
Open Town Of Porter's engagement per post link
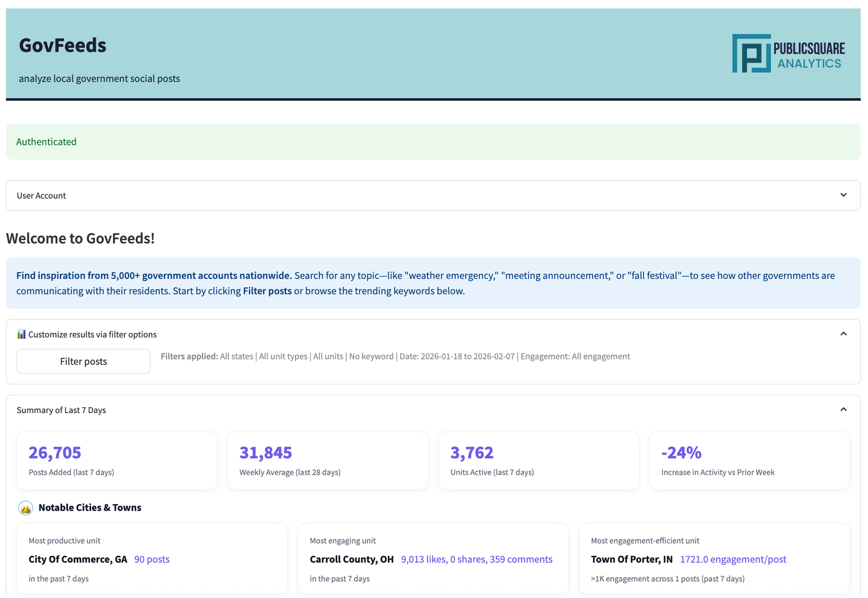733,559
